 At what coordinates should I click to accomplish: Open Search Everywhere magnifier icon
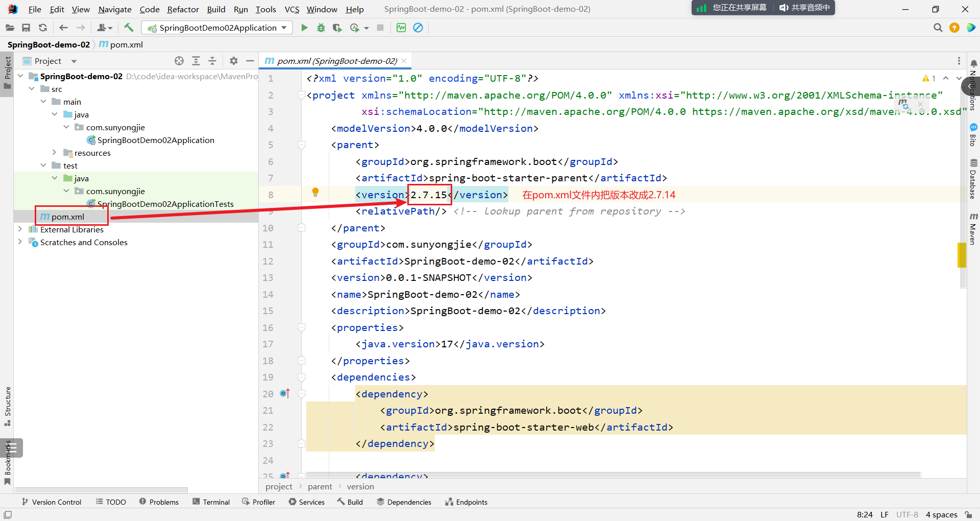[938, 28]
